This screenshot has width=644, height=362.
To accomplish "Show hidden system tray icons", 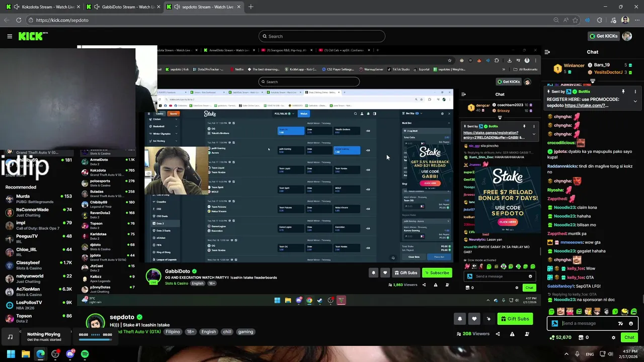I will pos(567,354).
